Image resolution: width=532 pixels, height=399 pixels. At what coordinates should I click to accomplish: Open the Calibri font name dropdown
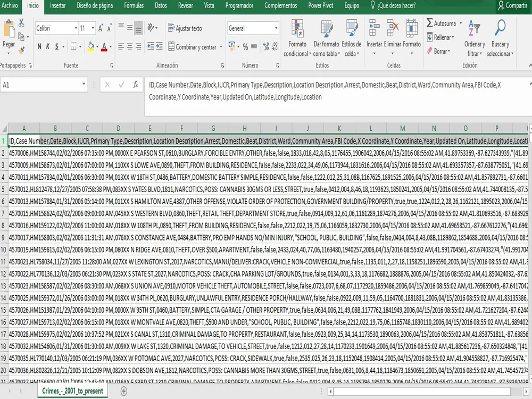pyautogui.click(x=76, y=28)
